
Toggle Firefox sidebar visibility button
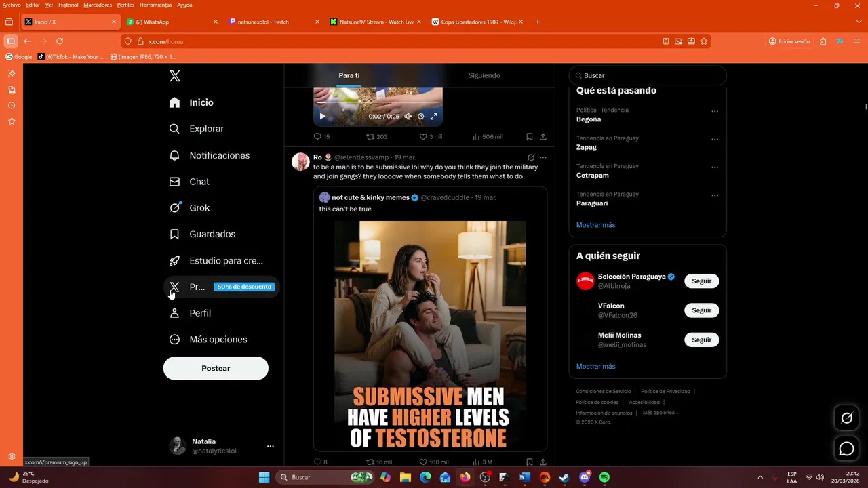point(11,41)
